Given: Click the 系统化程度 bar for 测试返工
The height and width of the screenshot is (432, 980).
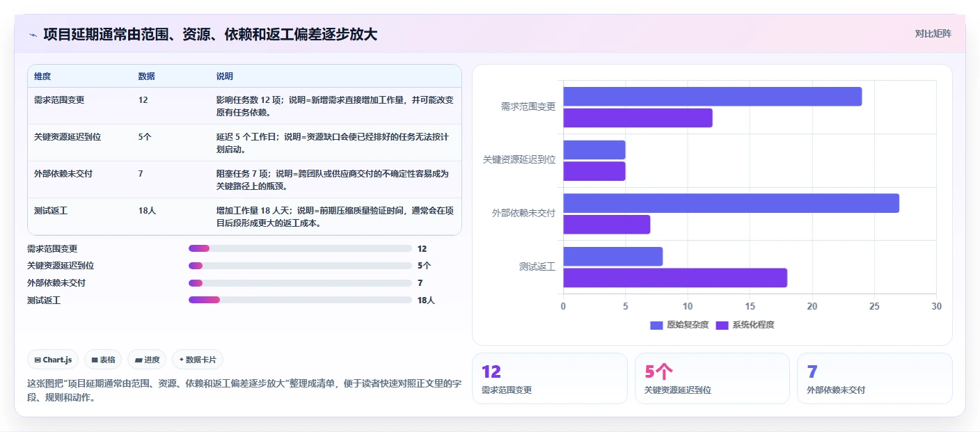Looking at the screenshot, I should click(675, 278).
